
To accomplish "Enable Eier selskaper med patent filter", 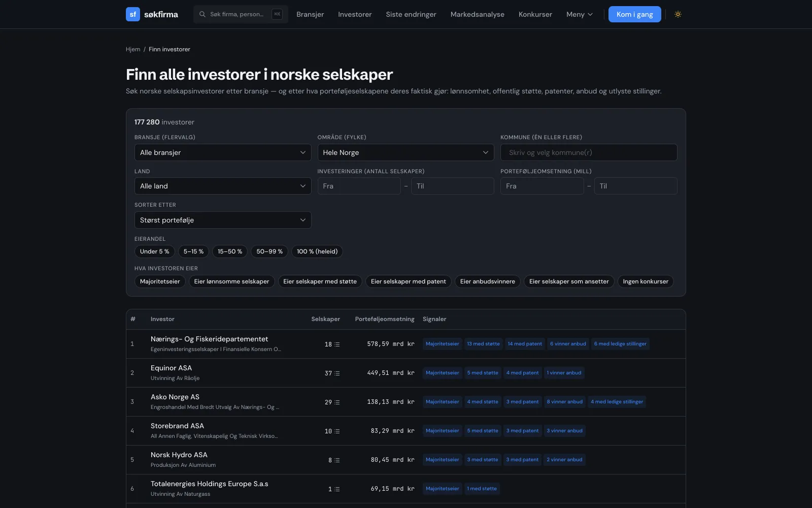I will tap(409, 281).
